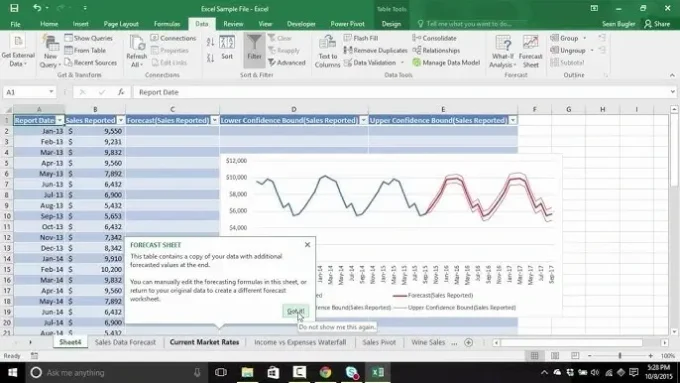Adjust the zoom slider handle
This screenshot has height=383, width=680.
click(x=620, y=356)
